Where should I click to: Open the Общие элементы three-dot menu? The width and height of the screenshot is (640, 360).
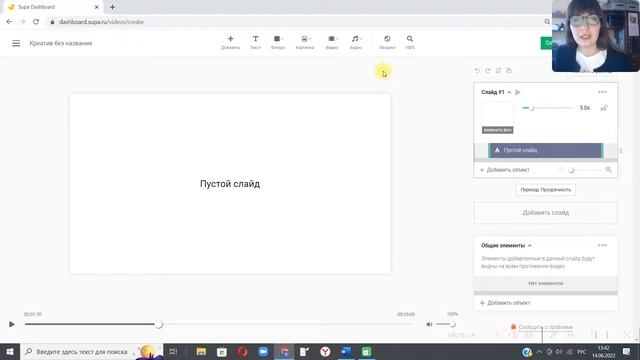(x=602, y=245)
